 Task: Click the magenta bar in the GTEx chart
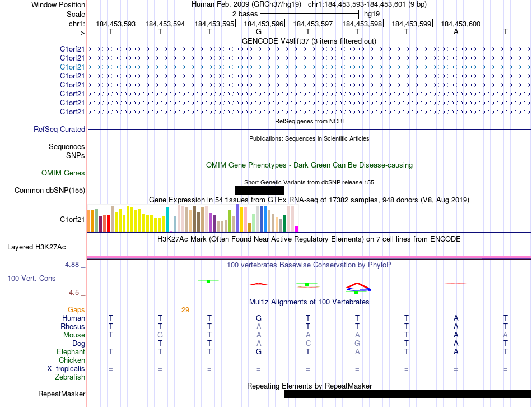296,228
